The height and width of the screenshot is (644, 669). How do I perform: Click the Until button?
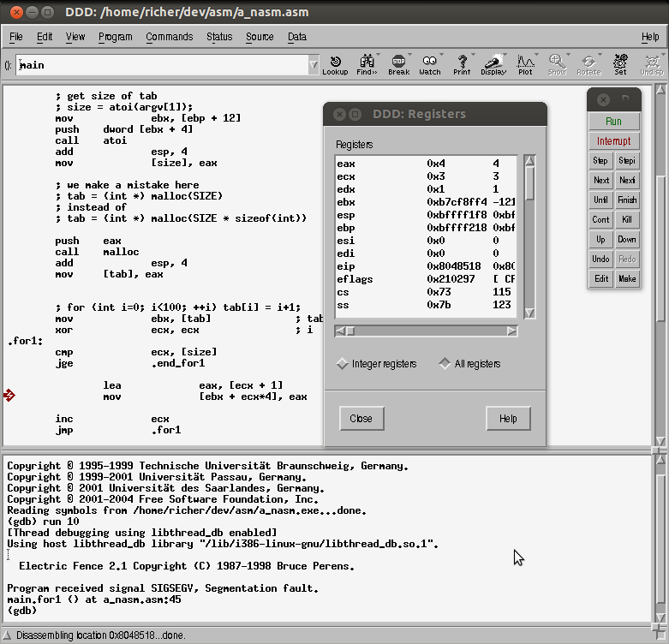[600, 200]
